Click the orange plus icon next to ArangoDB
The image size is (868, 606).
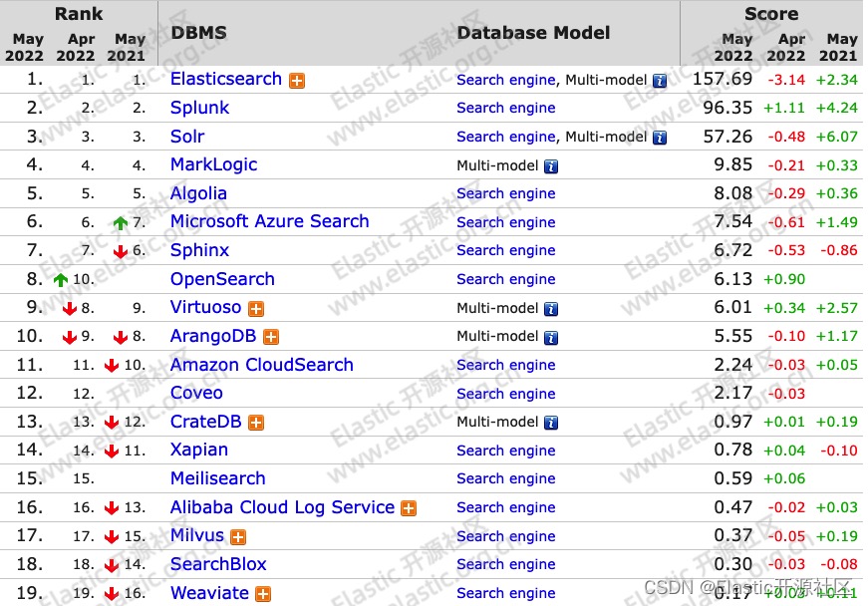pos(271,337)
